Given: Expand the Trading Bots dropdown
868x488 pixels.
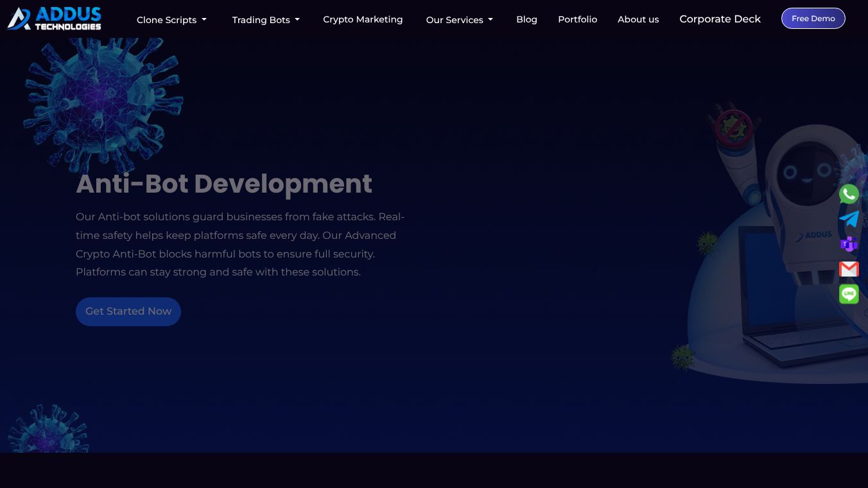Looking at the screenshot, I should (266, 20).
